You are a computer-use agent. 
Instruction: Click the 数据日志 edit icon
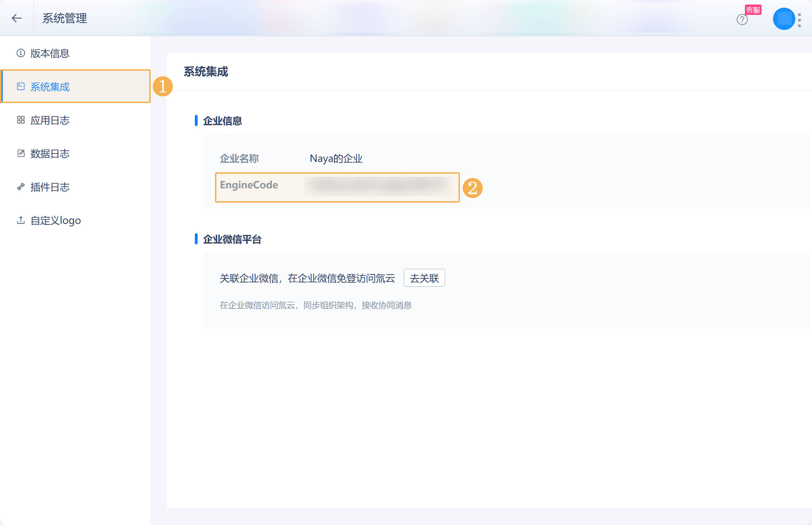click(21, 153)
